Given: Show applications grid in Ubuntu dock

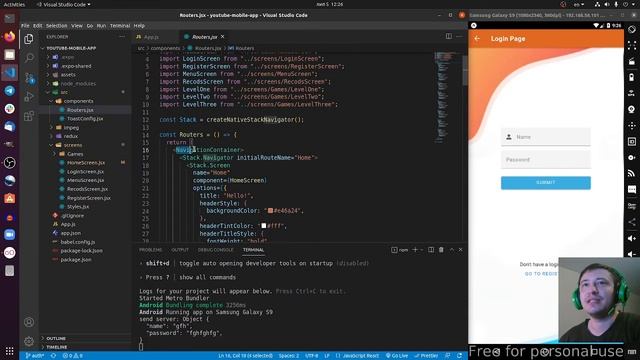Looking at the screenshot, I should (x=9, y=351).
